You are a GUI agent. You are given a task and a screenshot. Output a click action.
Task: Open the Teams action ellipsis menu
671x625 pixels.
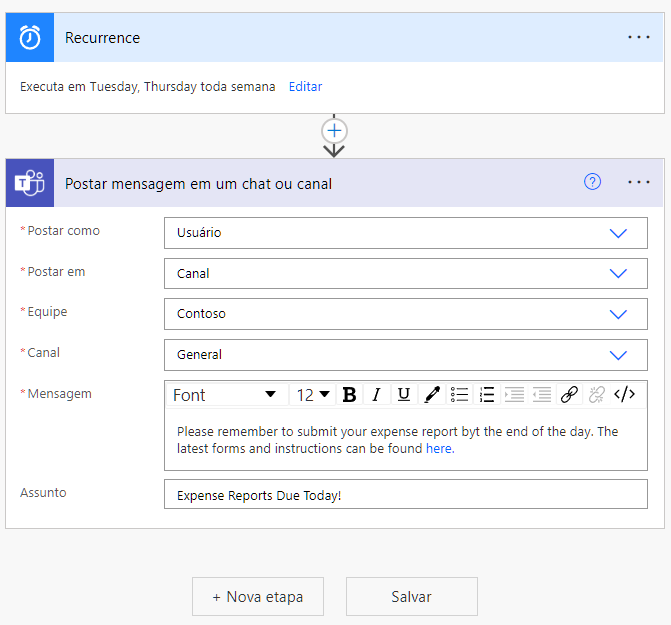639,182
